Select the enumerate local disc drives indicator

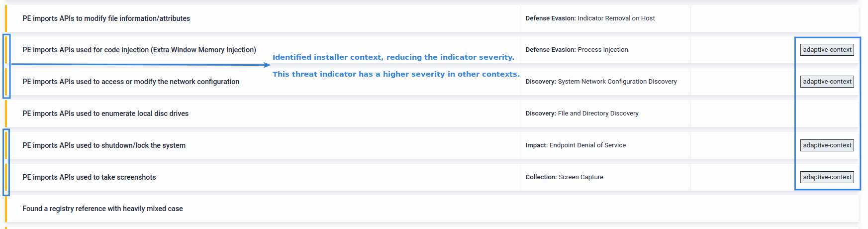click(x=105, y=114)
